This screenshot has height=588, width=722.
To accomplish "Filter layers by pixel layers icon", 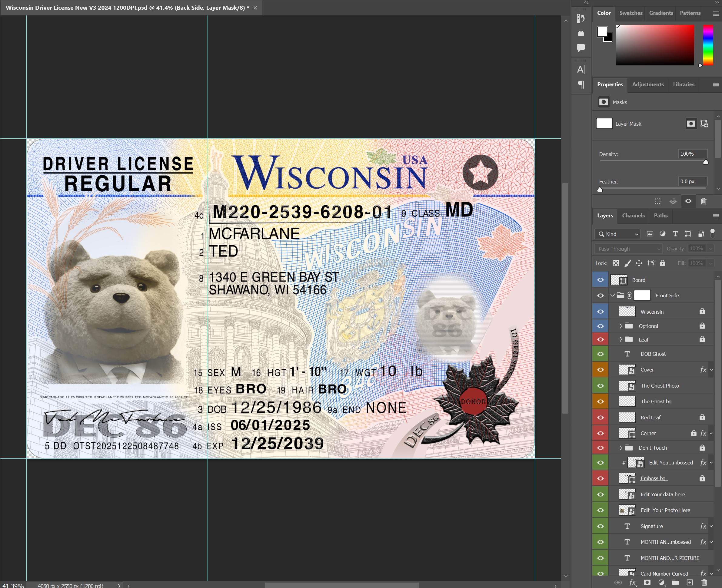I will (650, 234).
